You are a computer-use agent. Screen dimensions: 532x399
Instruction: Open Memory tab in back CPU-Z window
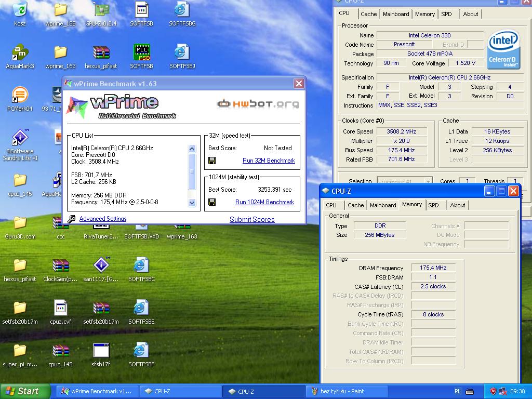pos(425,14)
